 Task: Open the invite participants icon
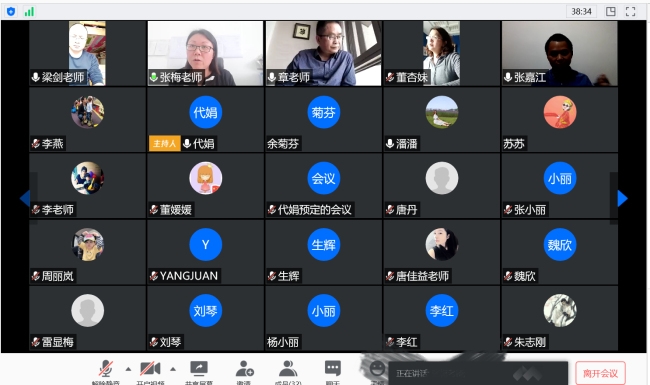[244, 368]
